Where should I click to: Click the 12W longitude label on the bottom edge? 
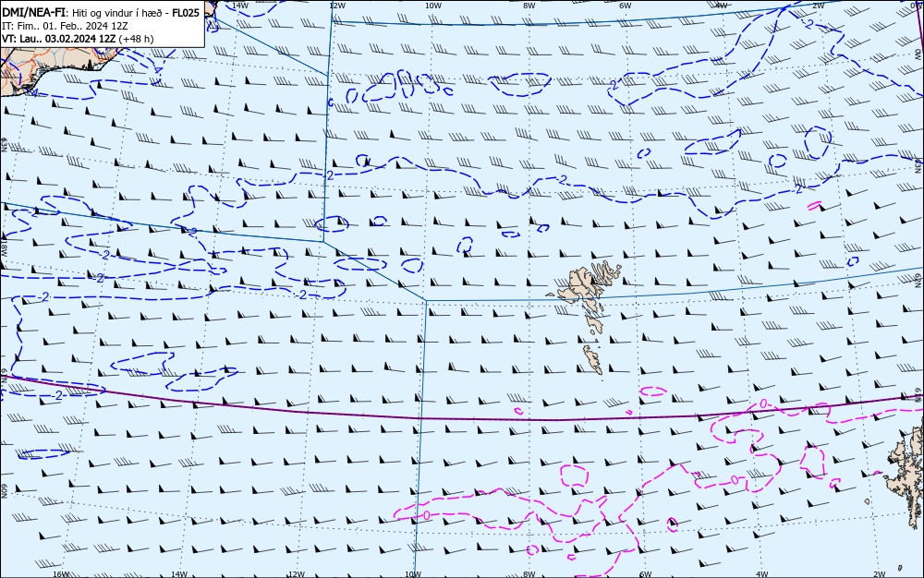297,574
